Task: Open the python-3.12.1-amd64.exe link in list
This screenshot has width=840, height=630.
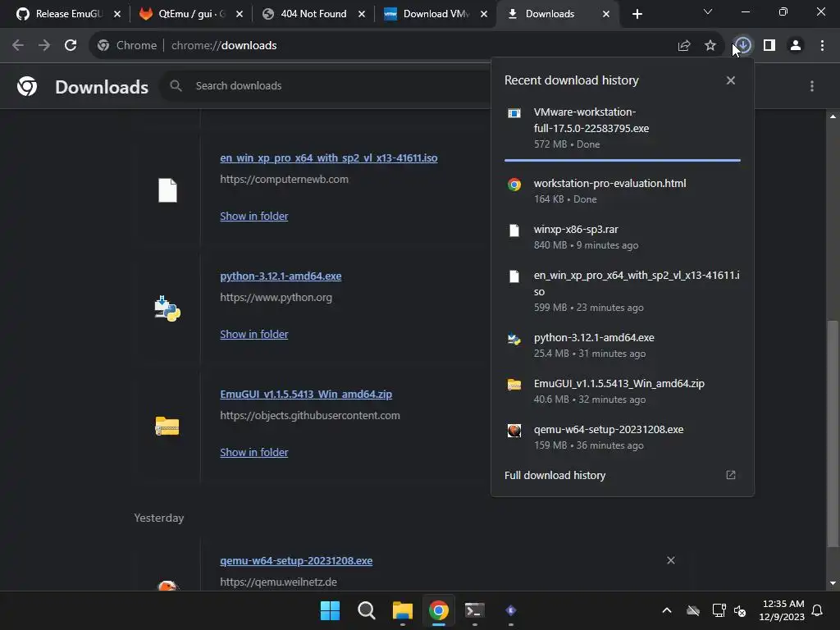Action: (x=281, y=276)
